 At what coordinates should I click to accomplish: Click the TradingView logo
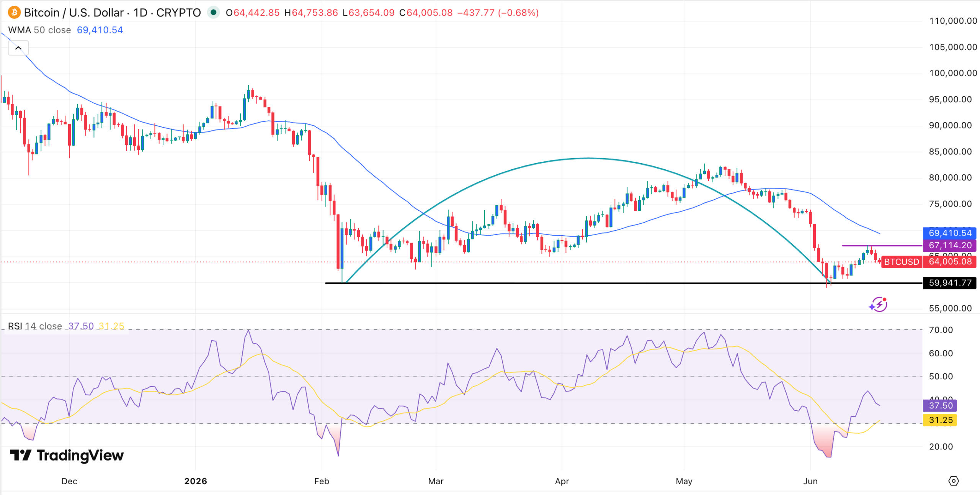(67, 455)
